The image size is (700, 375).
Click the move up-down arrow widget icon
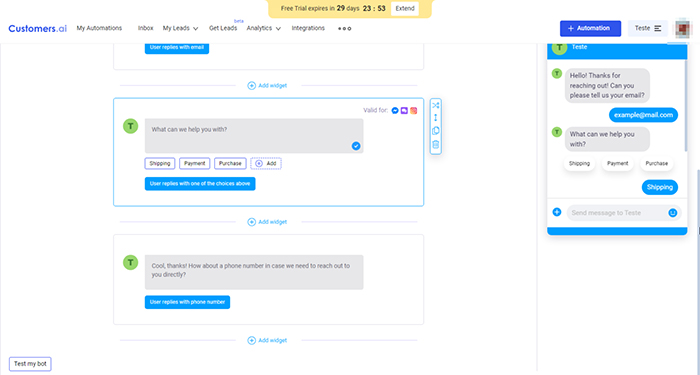pos(436,118)
